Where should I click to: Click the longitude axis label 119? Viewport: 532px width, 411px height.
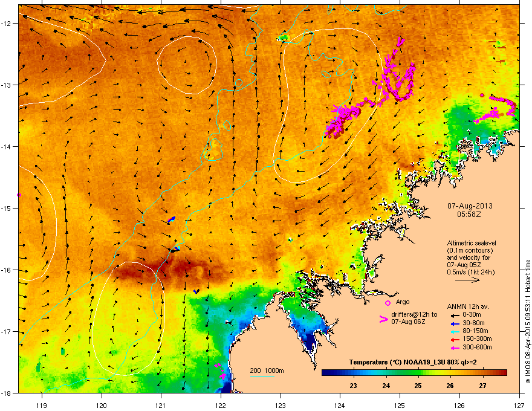coord(42,405)
